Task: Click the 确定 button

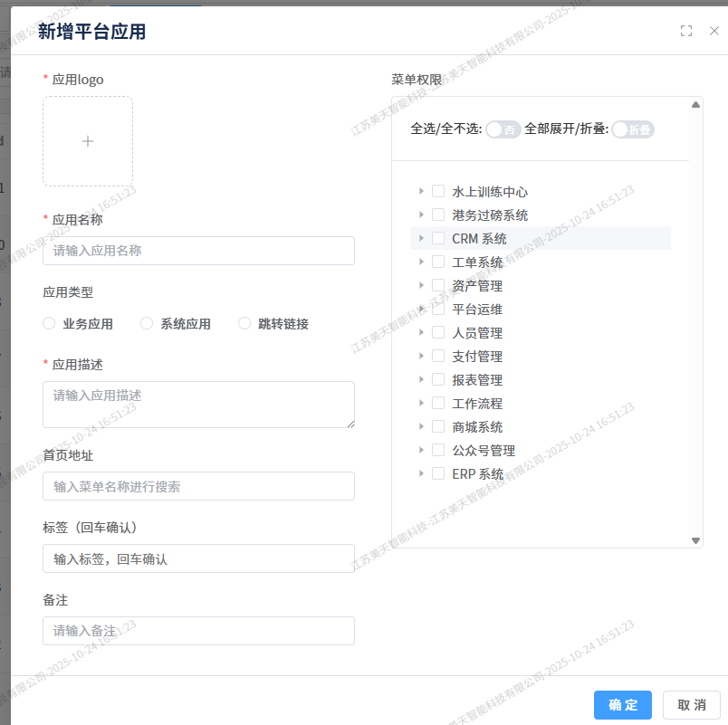Action: tap(623, 705)
